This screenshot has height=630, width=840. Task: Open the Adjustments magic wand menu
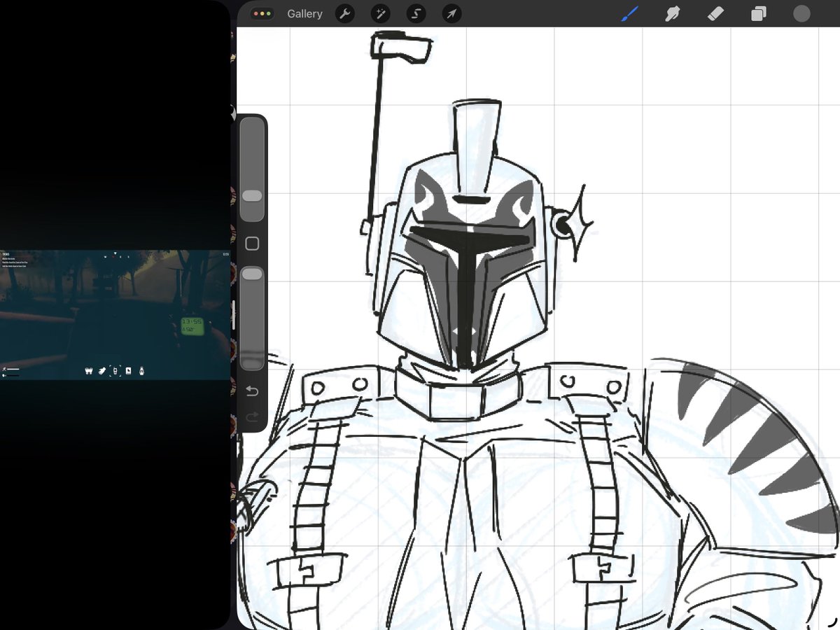tap(381, 13)
